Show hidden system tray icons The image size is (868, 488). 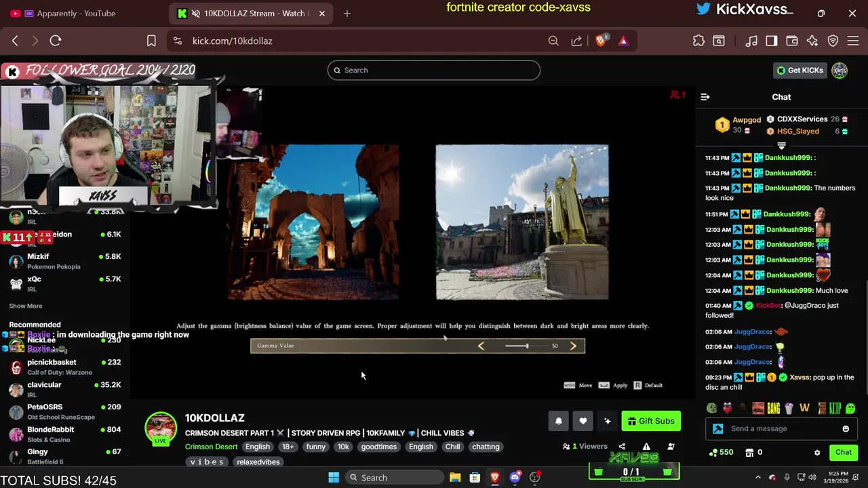pos(757,477)
